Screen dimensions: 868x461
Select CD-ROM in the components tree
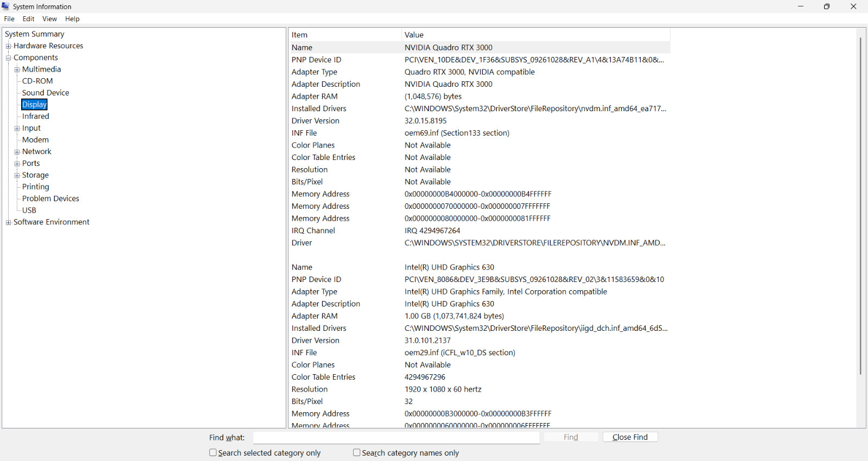[37, 81]
